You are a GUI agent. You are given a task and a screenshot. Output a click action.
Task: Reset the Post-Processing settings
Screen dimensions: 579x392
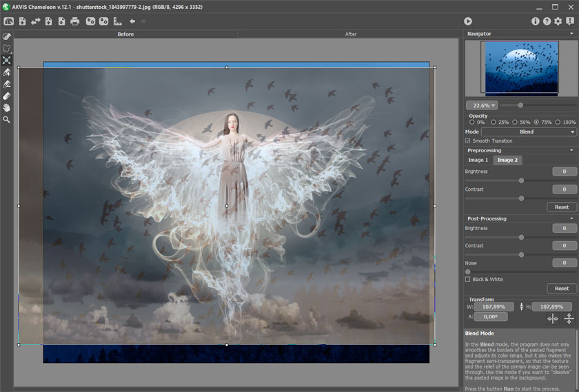coord(562,288)
